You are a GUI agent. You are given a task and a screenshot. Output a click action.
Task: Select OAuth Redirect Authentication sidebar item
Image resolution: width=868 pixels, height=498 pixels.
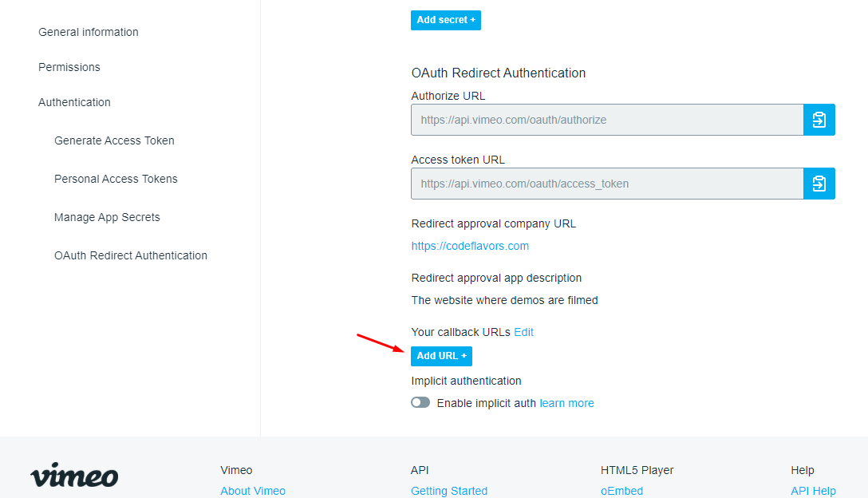[x=131, y=255]
